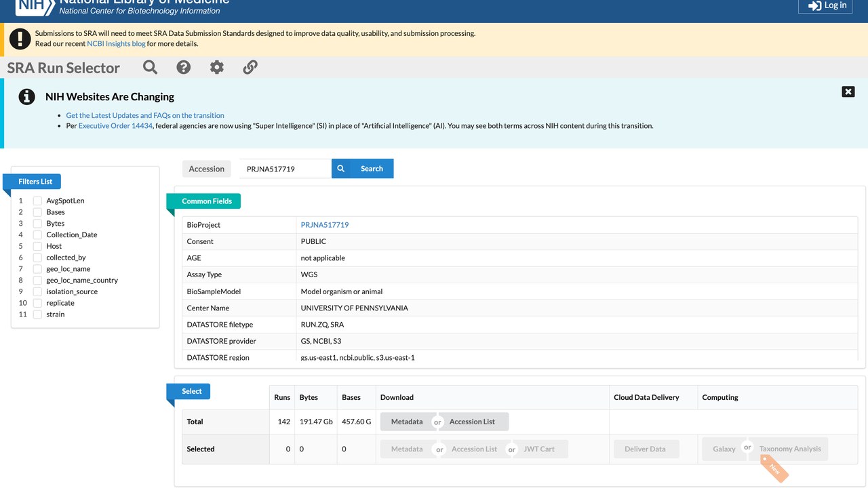Open the Latest Updates and FAQs link
This screenshot has width=868, height=488.
[x=145, y=115]
